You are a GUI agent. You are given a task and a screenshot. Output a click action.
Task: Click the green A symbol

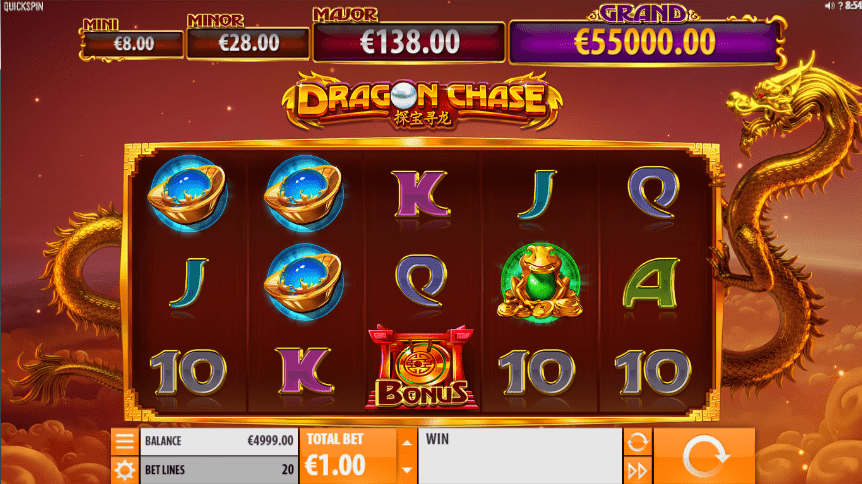coord(652,283)
